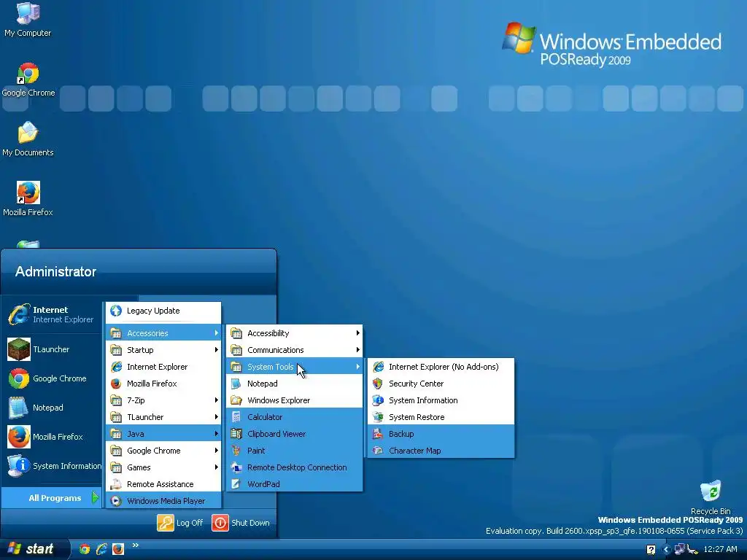Click Internet Explorer icon in Quick Launch
Viewport: 747px width, 560px height.
pyautogui.click(x=101, y=549)
